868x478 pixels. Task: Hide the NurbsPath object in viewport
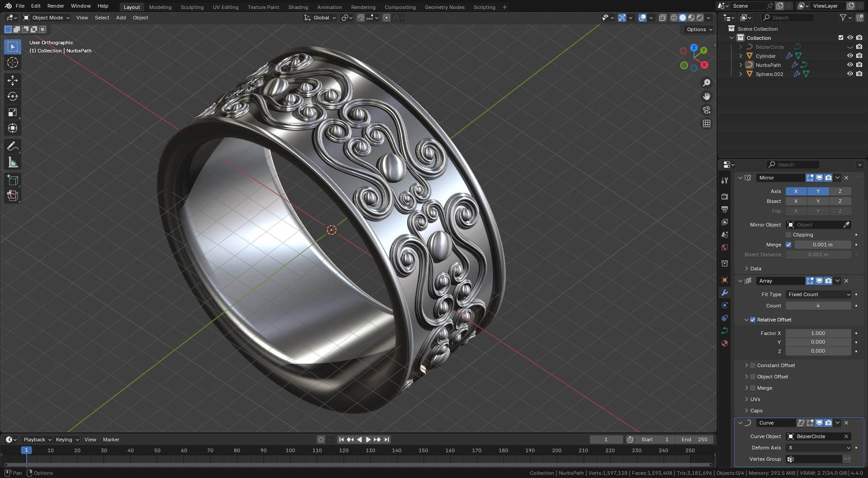(x=850, y=65)
